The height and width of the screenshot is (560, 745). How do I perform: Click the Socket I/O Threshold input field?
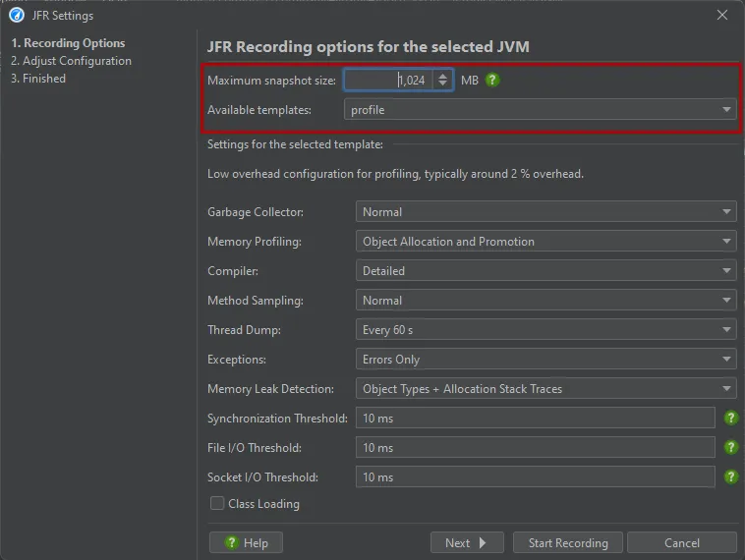pyautogui.click(x=536, y=476)
